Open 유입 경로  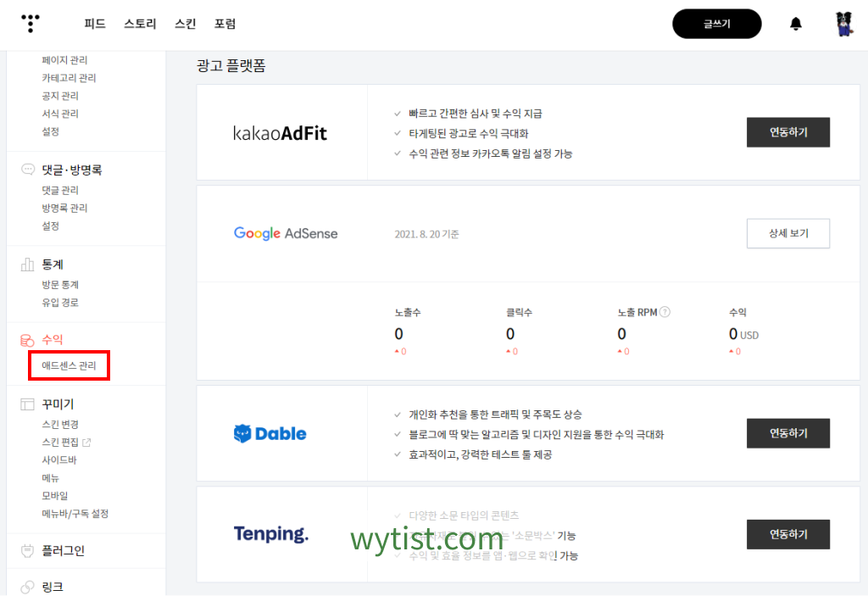point(60,303)
